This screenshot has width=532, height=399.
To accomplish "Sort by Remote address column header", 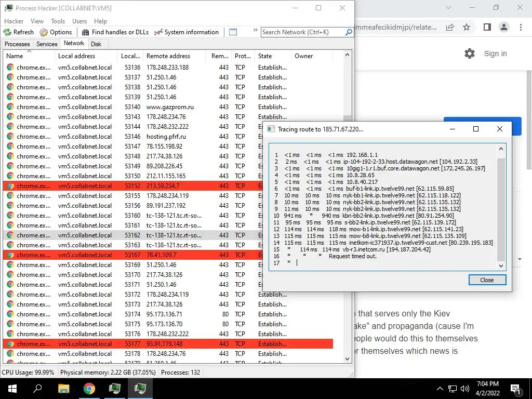I will tap(175, 56).
